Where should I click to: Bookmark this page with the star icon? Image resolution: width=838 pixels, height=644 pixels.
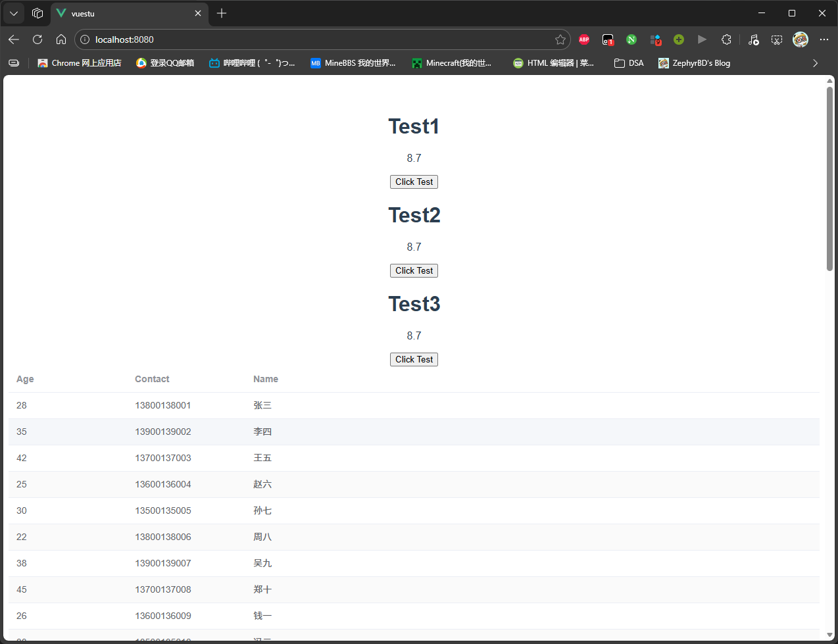(560, 39)
